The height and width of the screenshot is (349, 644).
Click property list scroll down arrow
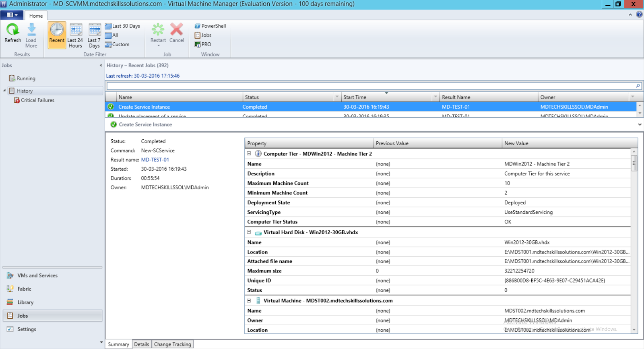[x=634, y=330]
